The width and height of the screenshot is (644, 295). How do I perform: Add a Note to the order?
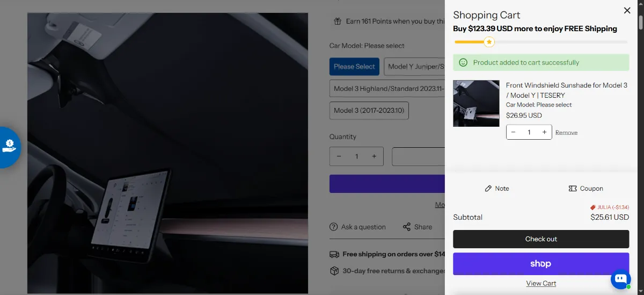[497, 189]
